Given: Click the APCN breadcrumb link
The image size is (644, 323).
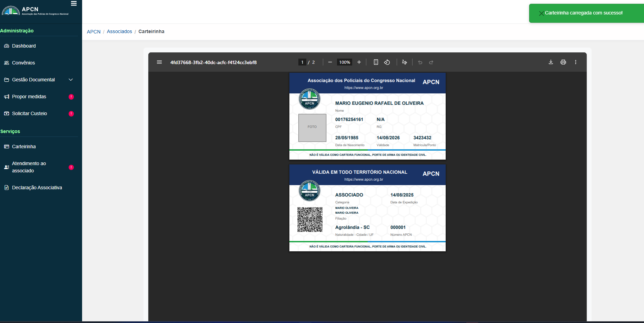Looking at the screenshot, I should point(93,31).
